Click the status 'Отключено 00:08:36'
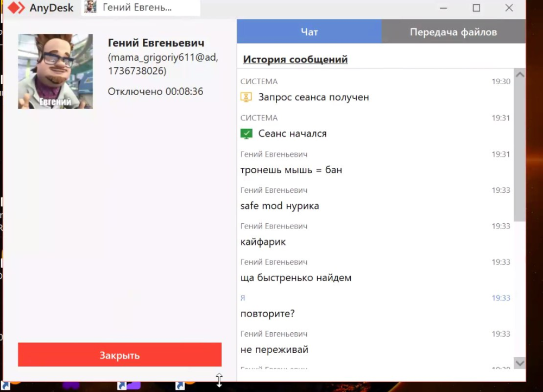This screenshot has width=543, height=392. (155, 91)
